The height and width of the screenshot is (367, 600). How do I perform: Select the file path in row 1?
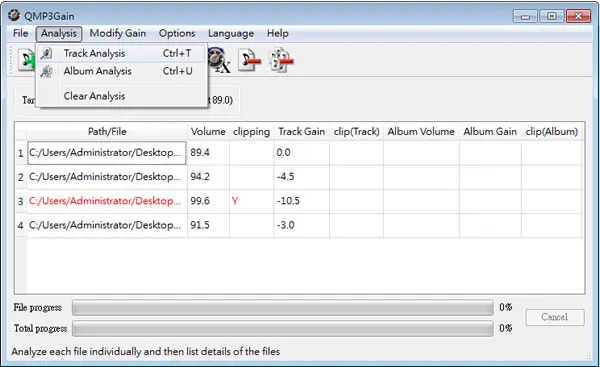107,153
